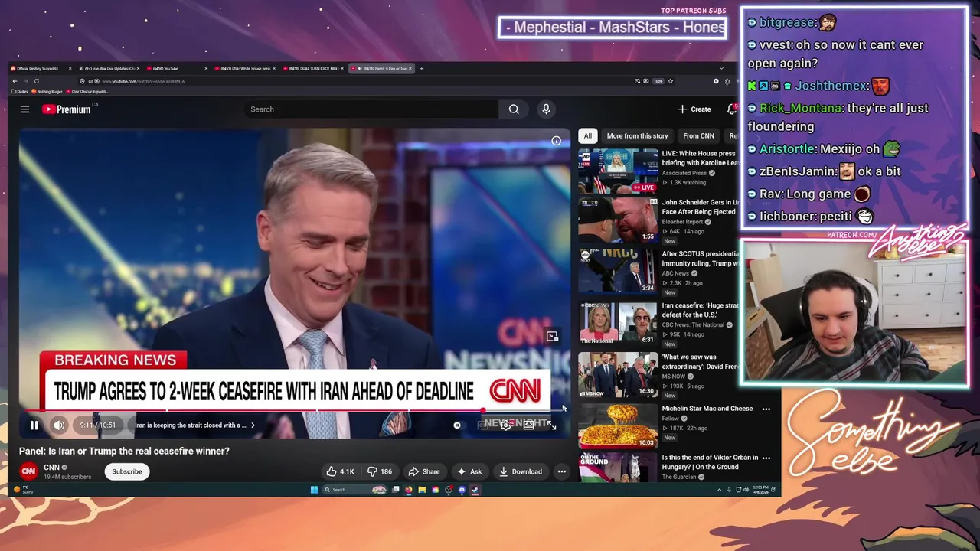
Task: Open more actions menu under video
Action: (x=562, y=471)
